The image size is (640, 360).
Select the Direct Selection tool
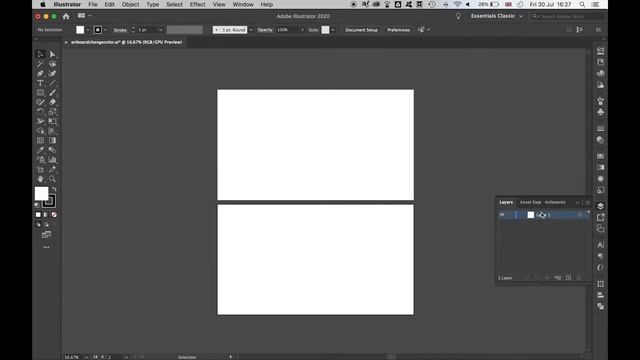(52, 54)
